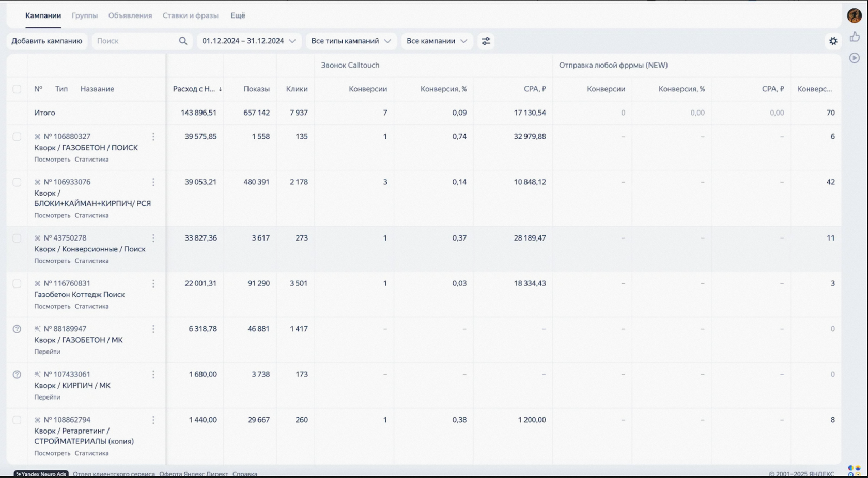Screen dimensions: 868x478
Task: Select checkbox for campaign № 106933076
Action: point(17,182)
